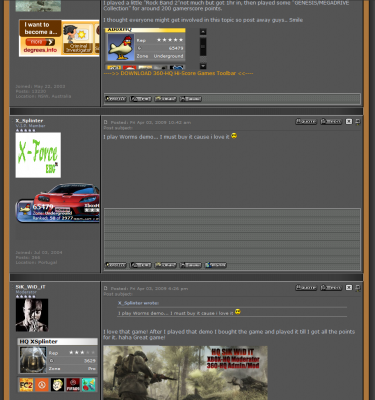375x400 pixels.
Task: Click the last footer button under the Rock Band 2 post
Action: (191, 99)
